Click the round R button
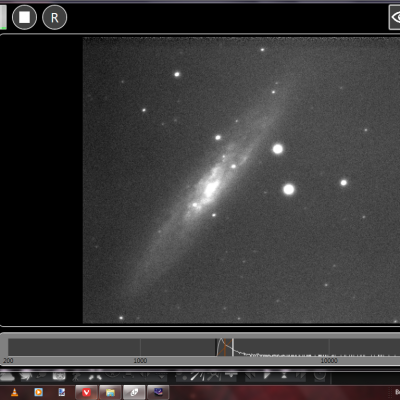This screenshot has width=400, height=400. pyautogui.click(x=55, y=17)
